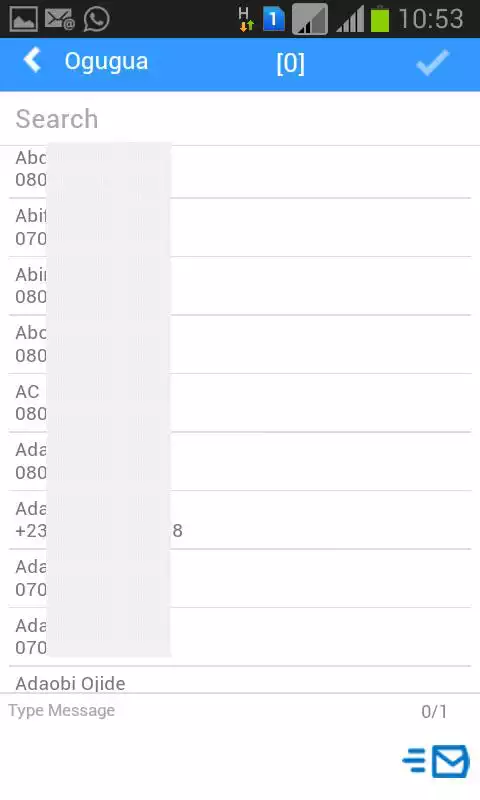The height and width of the screenshot is (800, 480).
Task: Tap the mobile data H indicator icon
Action: (246, 19)
